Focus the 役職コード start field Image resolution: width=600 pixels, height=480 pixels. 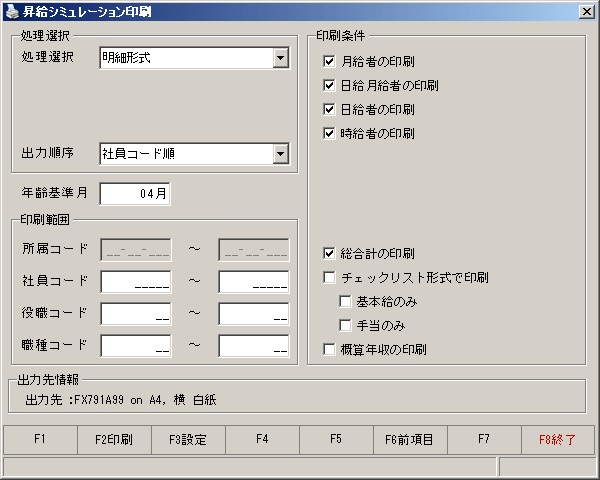pyautogui.click(x=136, y=314)
